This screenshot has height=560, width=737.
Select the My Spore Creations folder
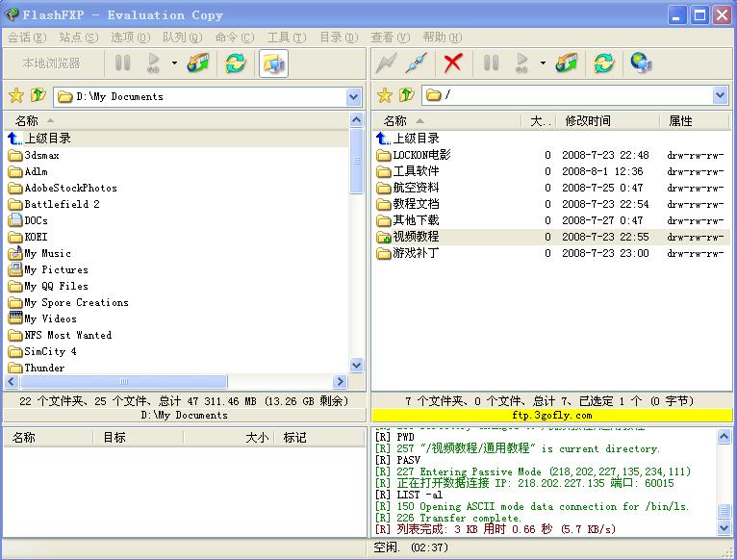coord(68,302)
